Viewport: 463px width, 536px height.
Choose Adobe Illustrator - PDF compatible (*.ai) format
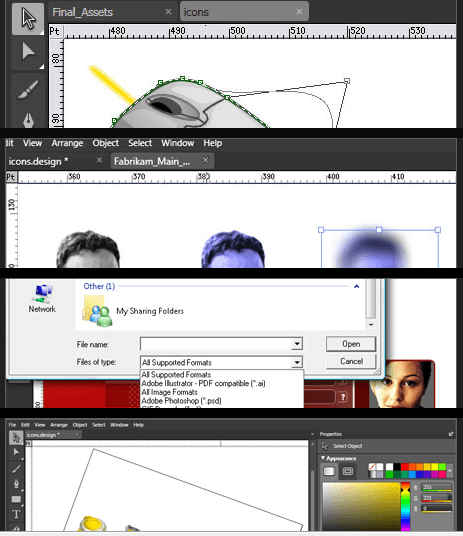point(203,384)
